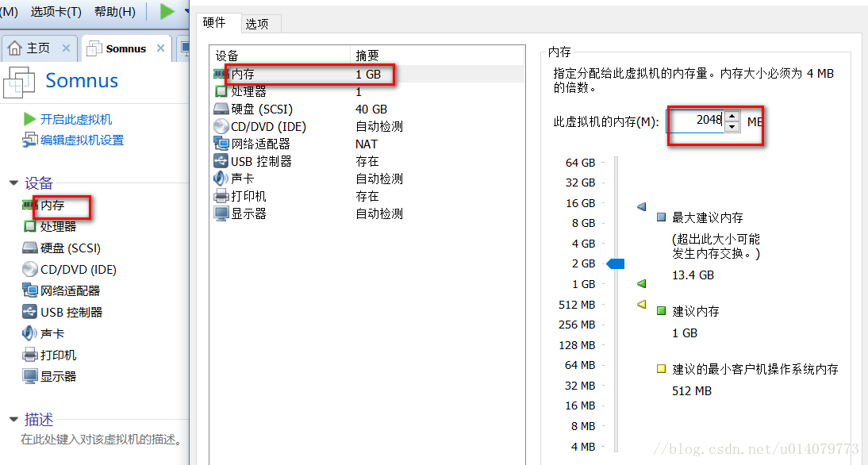Click the green 建议内存 legend square

(661, 310)
